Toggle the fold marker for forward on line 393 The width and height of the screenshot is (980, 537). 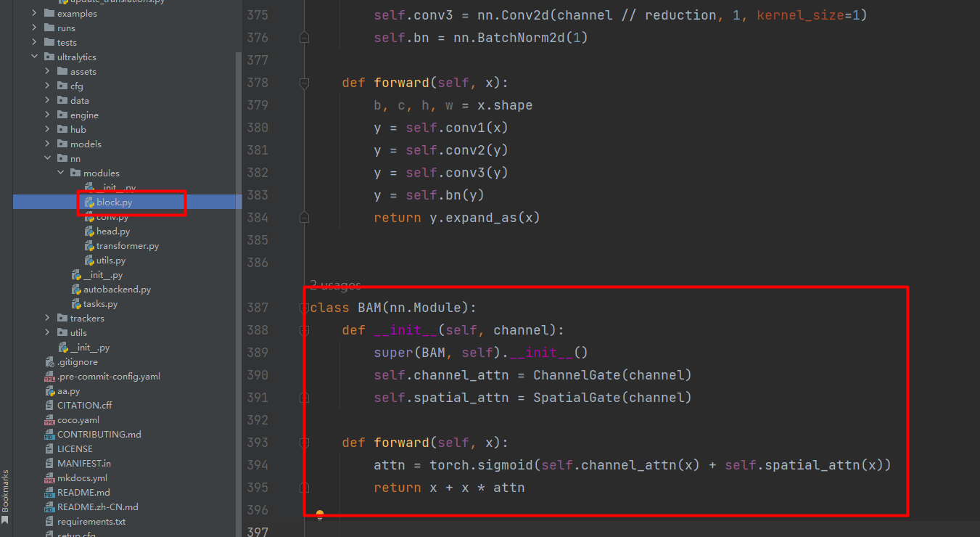(305, 443)
